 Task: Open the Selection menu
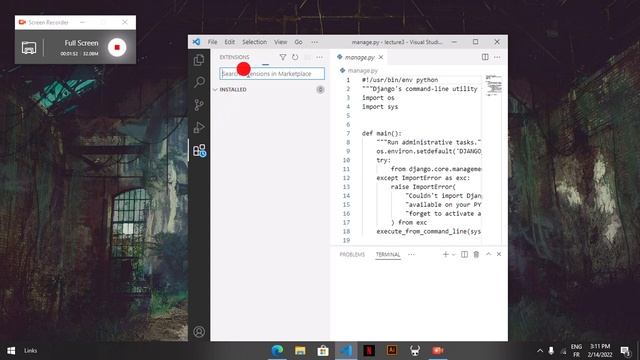click(254, 42)
